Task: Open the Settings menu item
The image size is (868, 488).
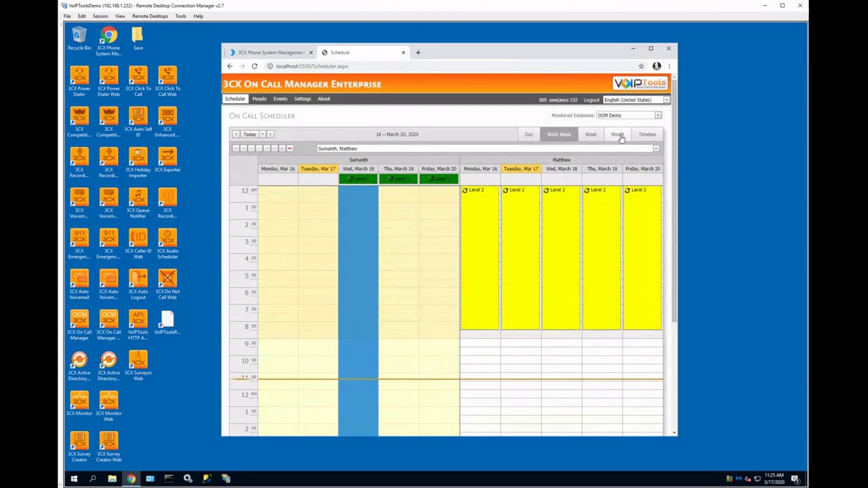Action: (x=302, y=99)
